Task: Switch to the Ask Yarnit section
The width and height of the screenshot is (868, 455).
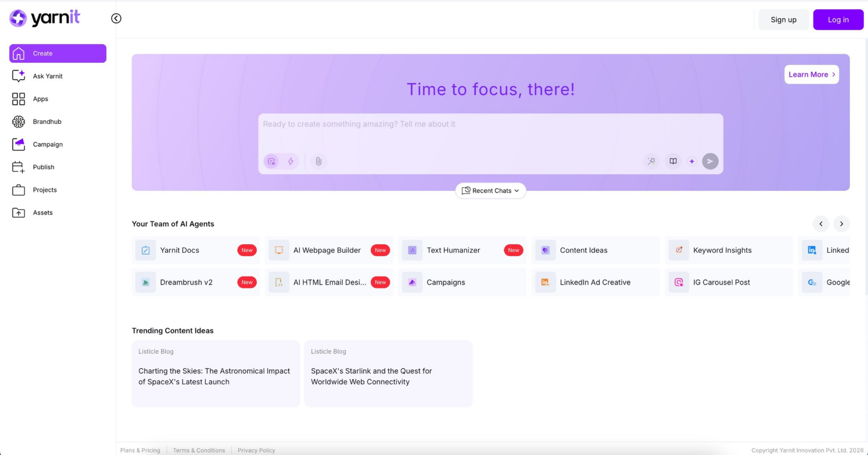Action: (x=47, y=76)
